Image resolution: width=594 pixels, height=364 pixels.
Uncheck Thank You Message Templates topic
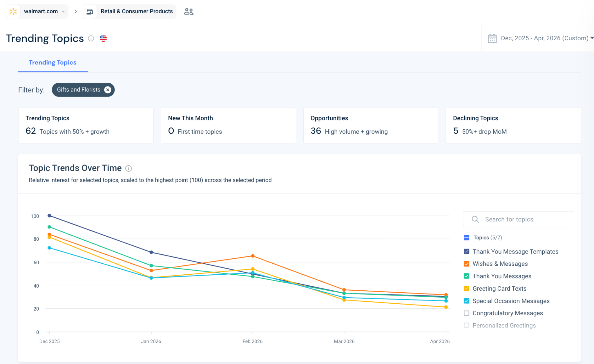pyautogui.click(x=466, y=252)
